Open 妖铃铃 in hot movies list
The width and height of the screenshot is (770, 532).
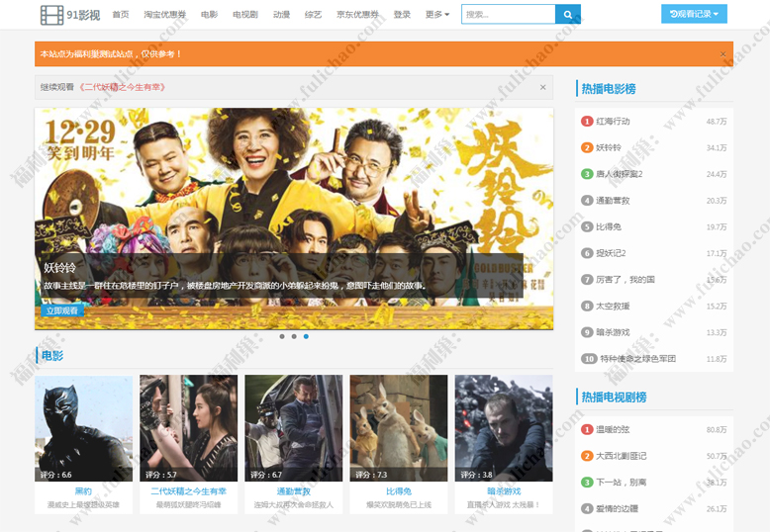[609, 147]
